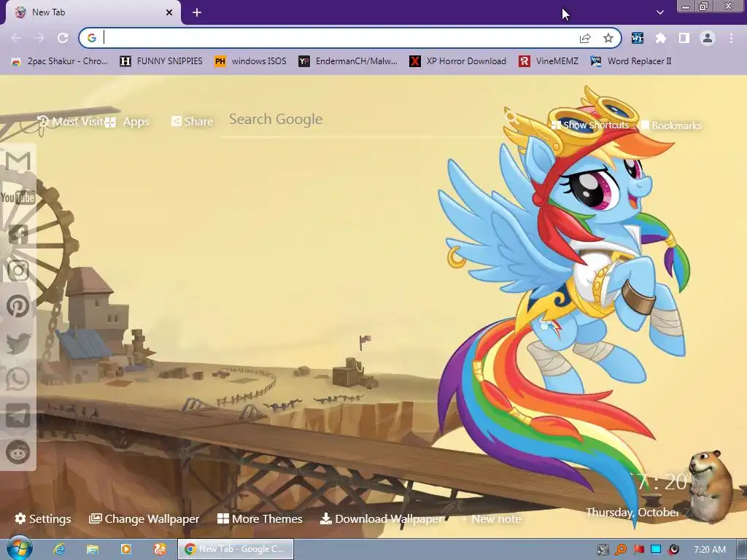
Task: Click the Share button on the page
Action: point(193,122)
